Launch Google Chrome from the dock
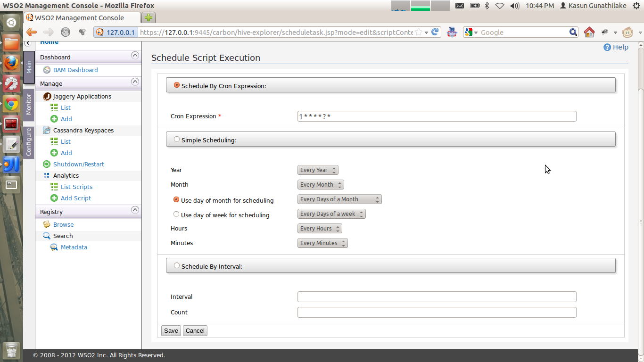This screenshot has width=644, height=362. click(11, 104)
